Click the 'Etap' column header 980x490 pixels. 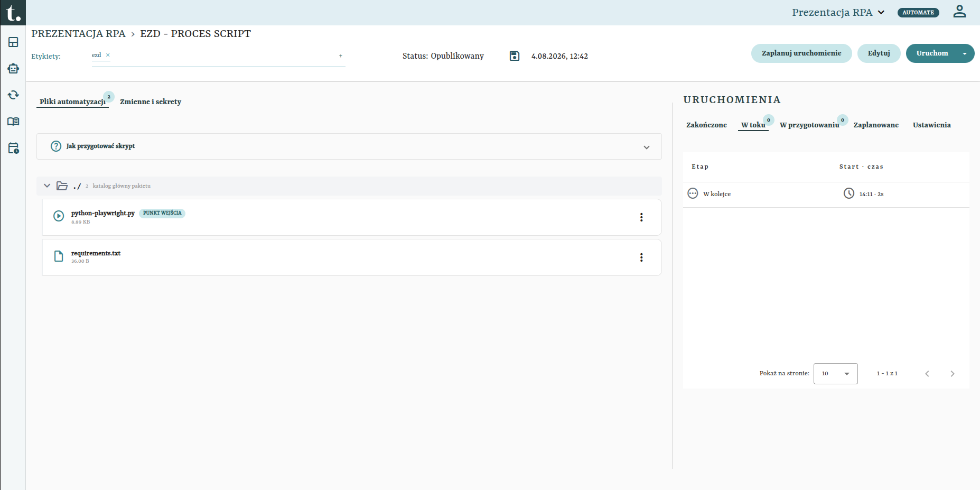(700, 167)
